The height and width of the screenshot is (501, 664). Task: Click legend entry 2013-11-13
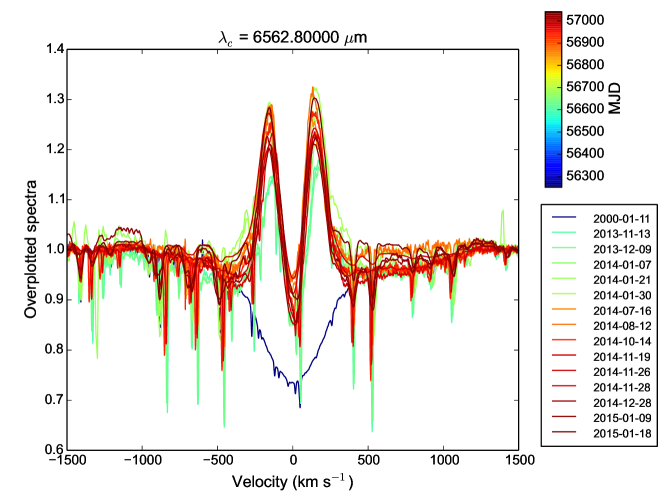pyautogui.click(x=622, y=234)
